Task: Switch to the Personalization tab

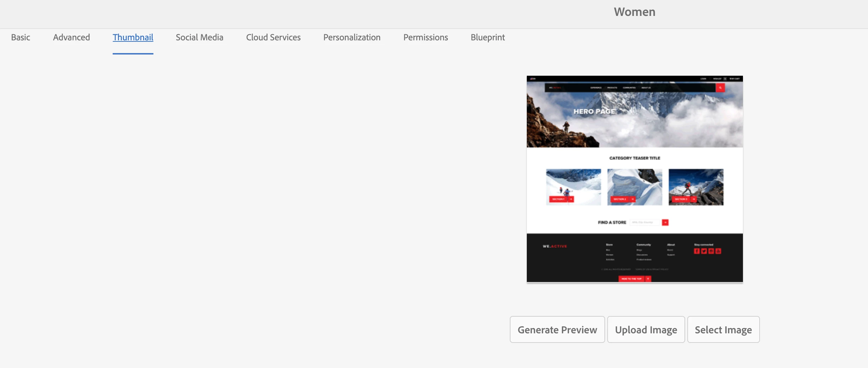Action: coord(352,38)
